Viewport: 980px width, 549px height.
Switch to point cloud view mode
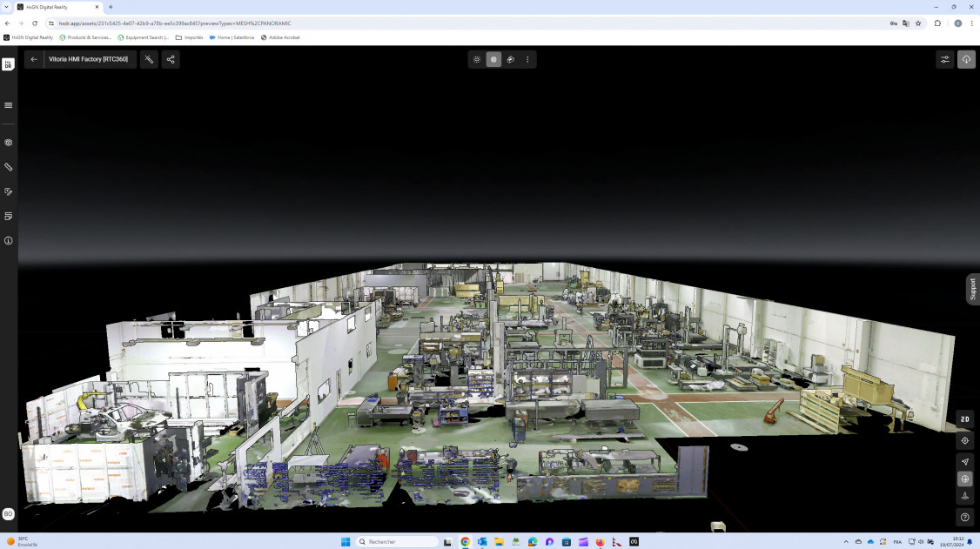[x=477, y=59]
